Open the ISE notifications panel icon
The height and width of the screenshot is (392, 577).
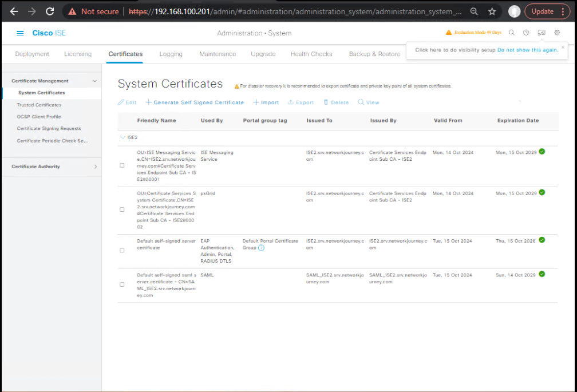542,33
